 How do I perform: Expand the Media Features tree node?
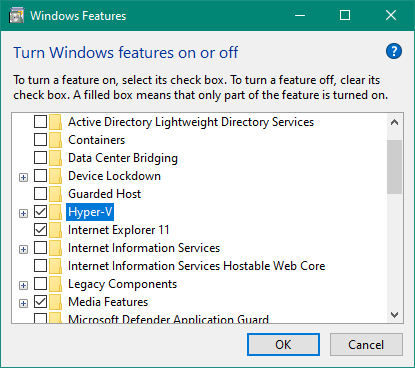[x=23, y=303]
